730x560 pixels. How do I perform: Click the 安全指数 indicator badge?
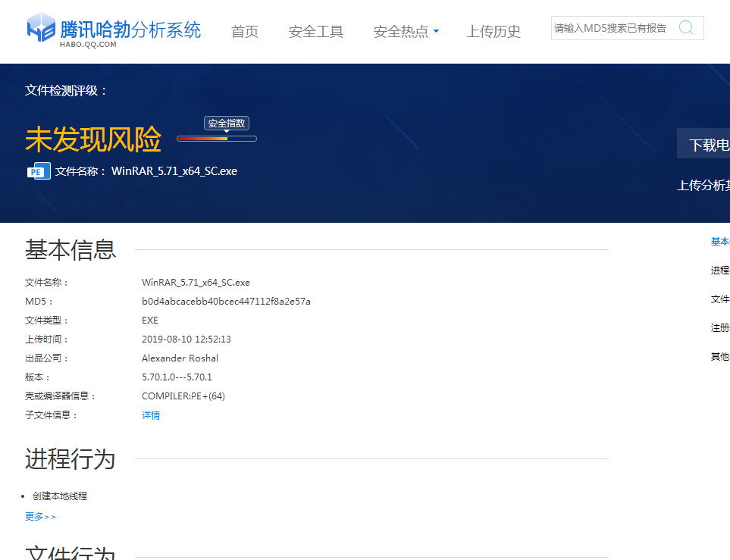[x=226, y=124]
